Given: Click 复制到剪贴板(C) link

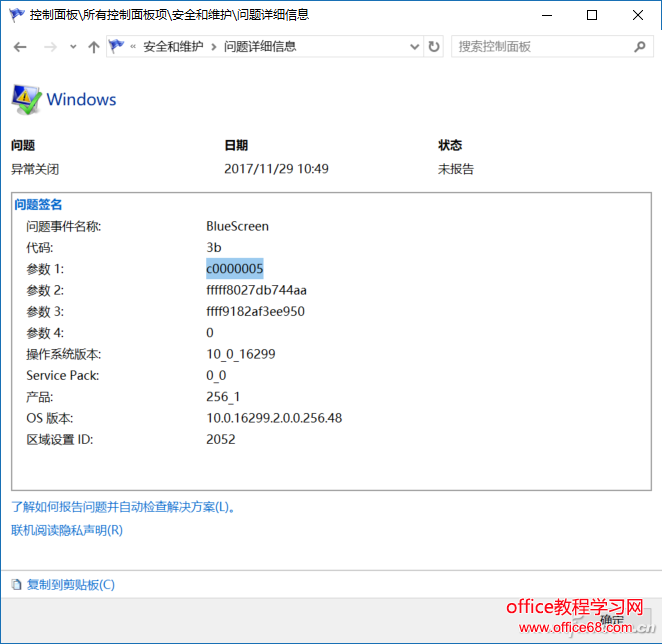Looking at the screenshot, I should [71, 585].
